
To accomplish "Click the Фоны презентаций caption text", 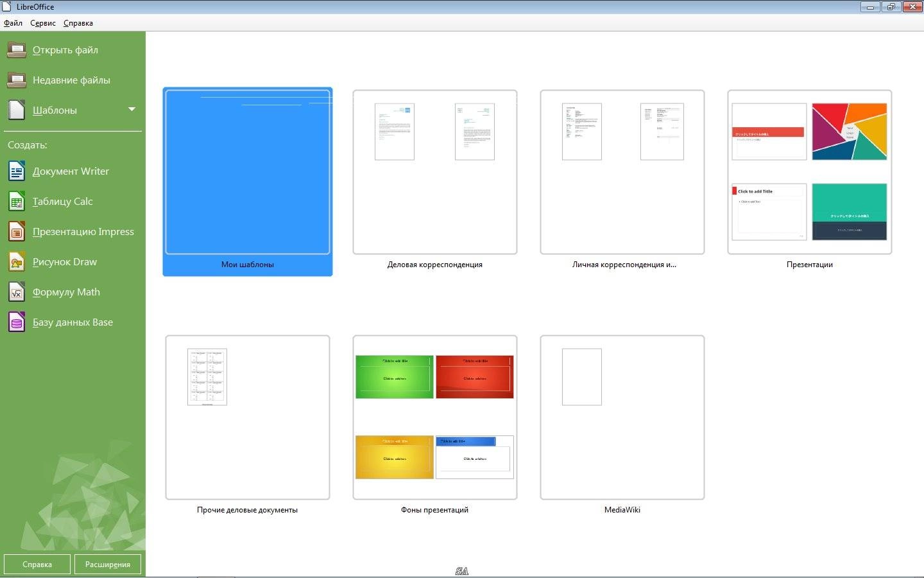I will click(435, 510).
